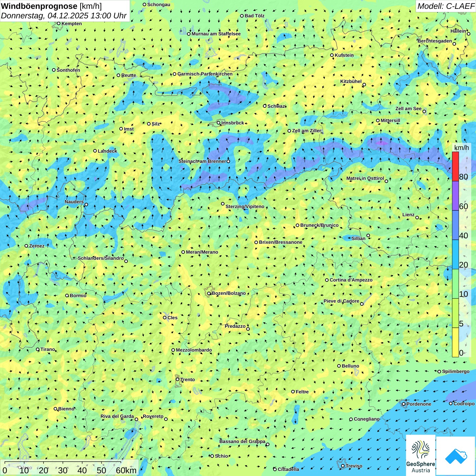Click the '60km' scale bar label

[126, 470]
